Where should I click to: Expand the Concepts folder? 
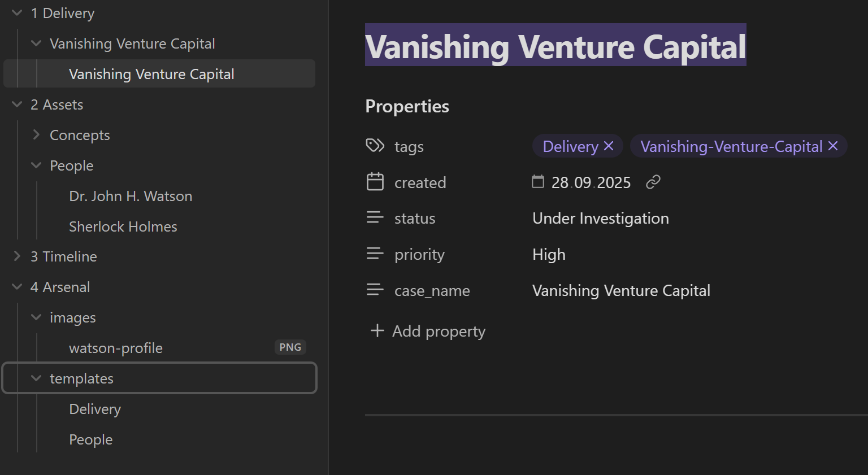[x=36, y=135]
